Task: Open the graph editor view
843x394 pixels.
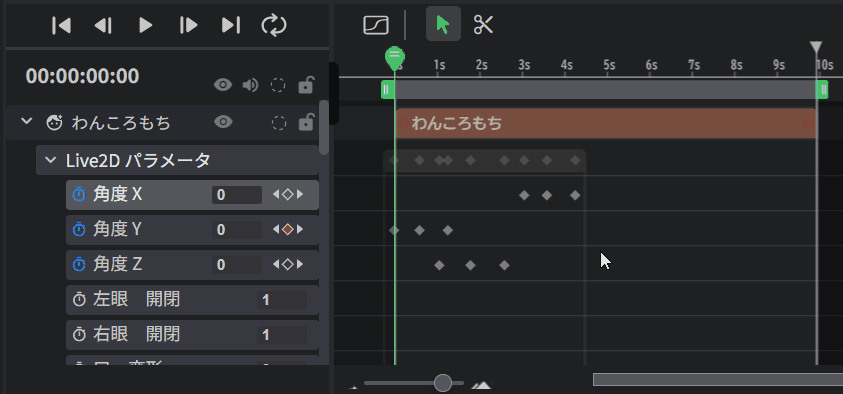Action: [x=376, y=25]
